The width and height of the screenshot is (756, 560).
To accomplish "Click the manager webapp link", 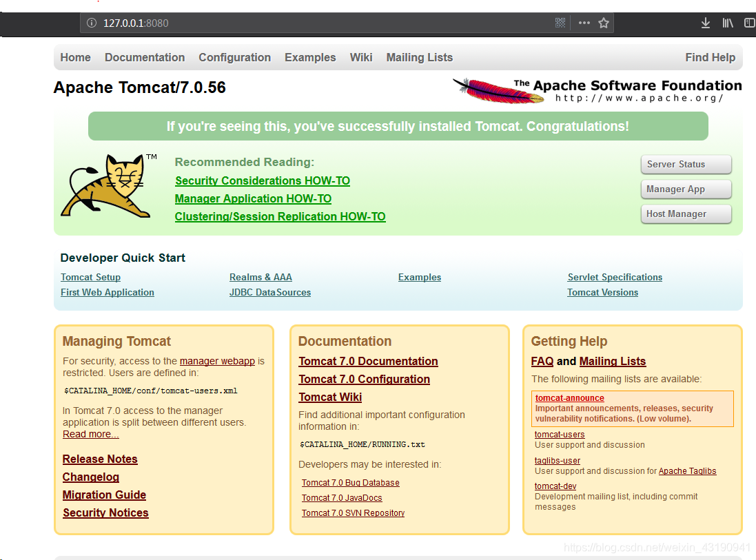I will pyautogui.click(x=217, y=361).
